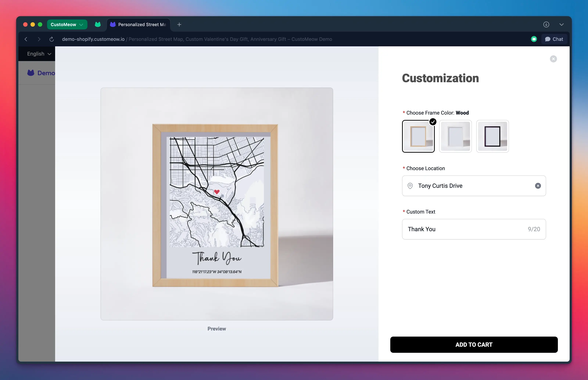Click the location pin icon in the location field
The width and height of the screenshot is (588, 380).
tap(410, 186)
